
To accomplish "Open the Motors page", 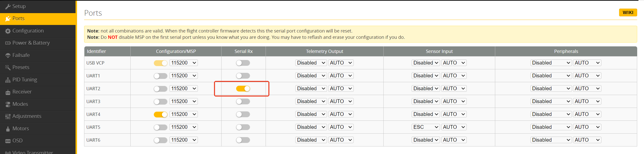I will click(x=21, y=129).
